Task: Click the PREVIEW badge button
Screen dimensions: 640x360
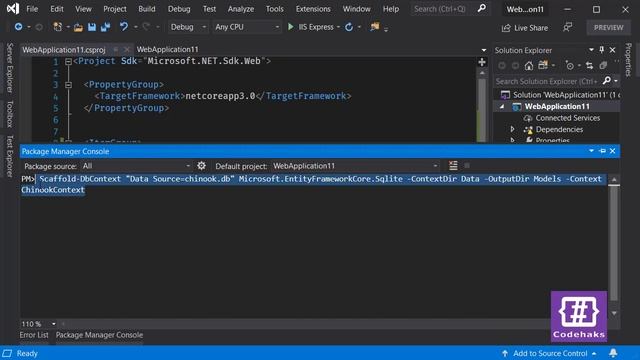Action: 609,27
